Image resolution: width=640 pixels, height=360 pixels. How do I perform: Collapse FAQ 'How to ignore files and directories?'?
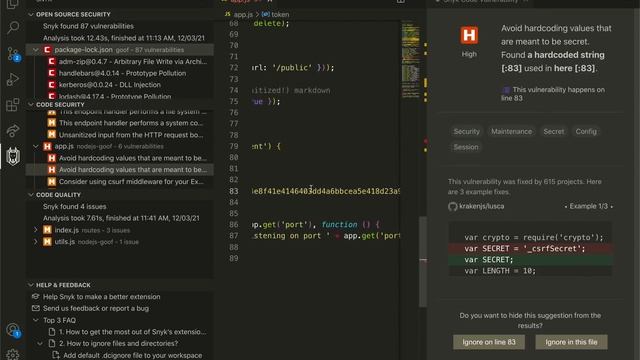40,344
